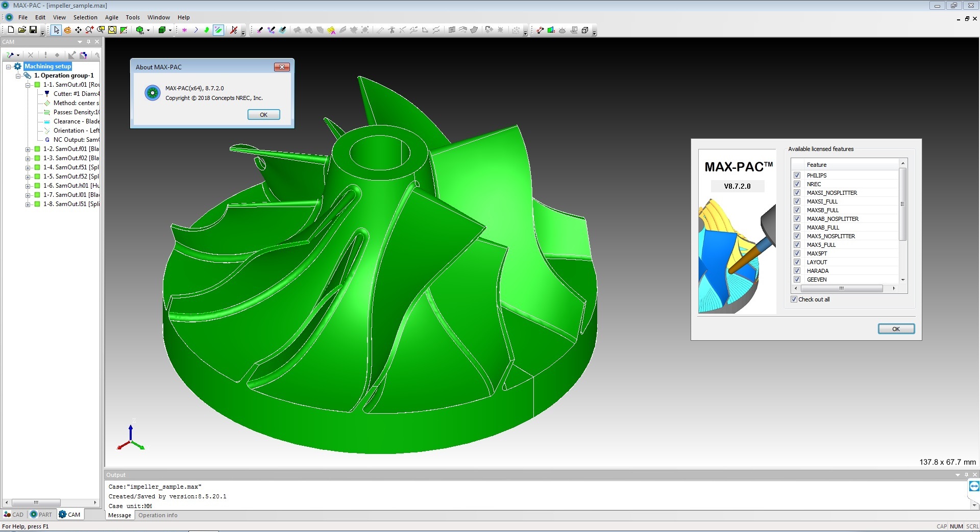Open a file with the folder icon
The image size is (980, 532).
pos(22,30)
